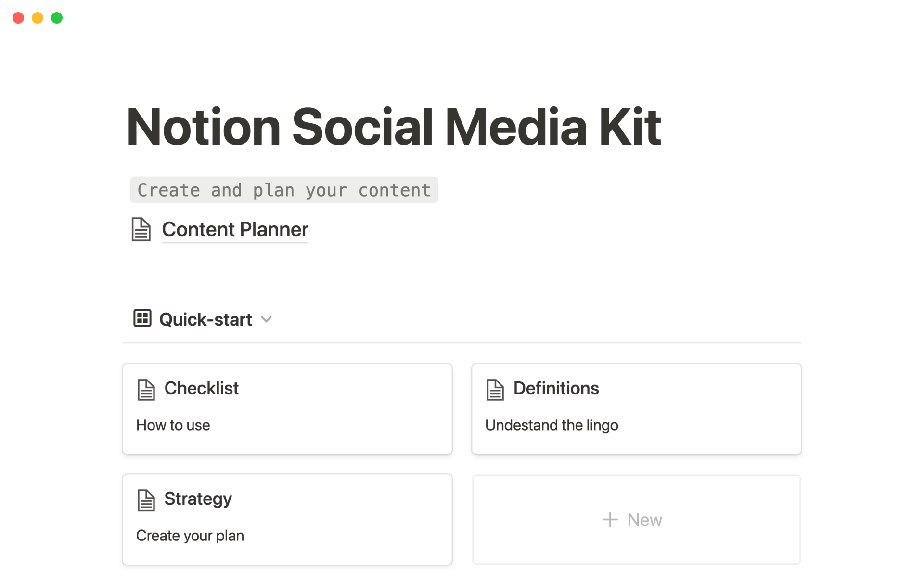Click the 'Create and plan your content' code text
924x578 pixels.
[284, 190]
